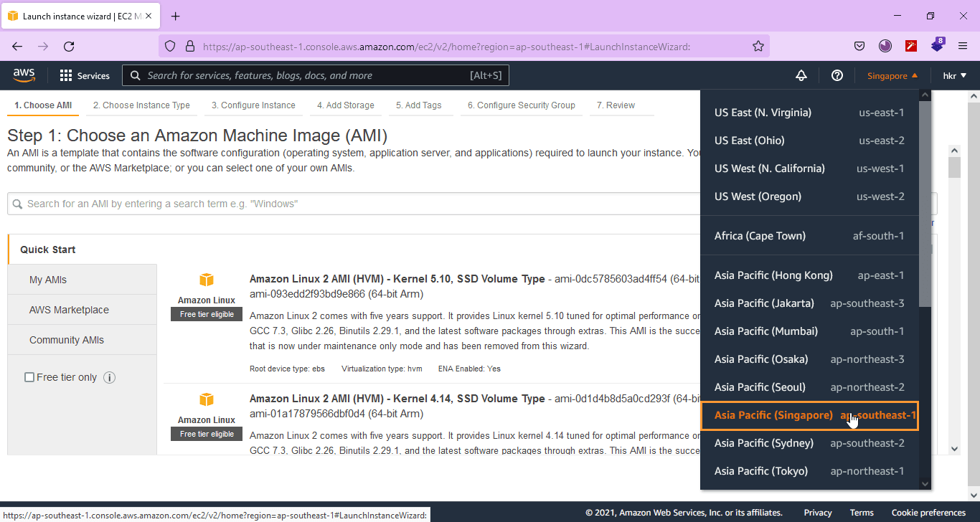980x522 pixels.
Task: Click the region list scrollbar down arrow
Action: coord(925,484)
